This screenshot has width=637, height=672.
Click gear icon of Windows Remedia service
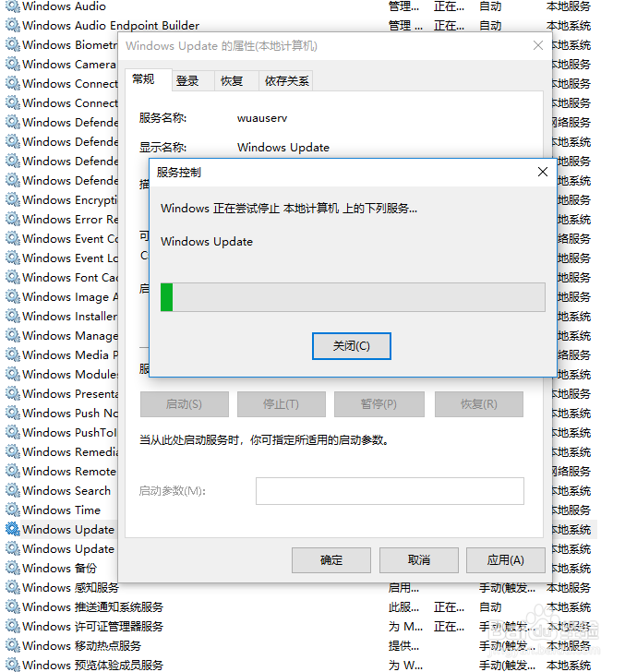coord(12,451)
